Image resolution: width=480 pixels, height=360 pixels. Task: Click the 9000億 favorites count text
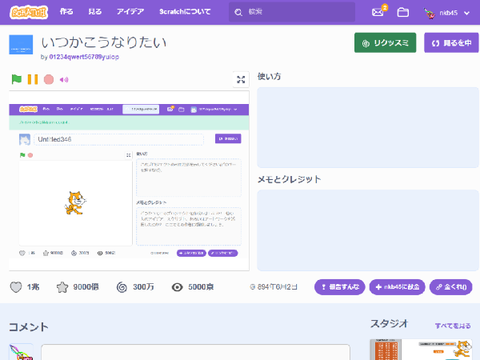click(x=86, y=287)
